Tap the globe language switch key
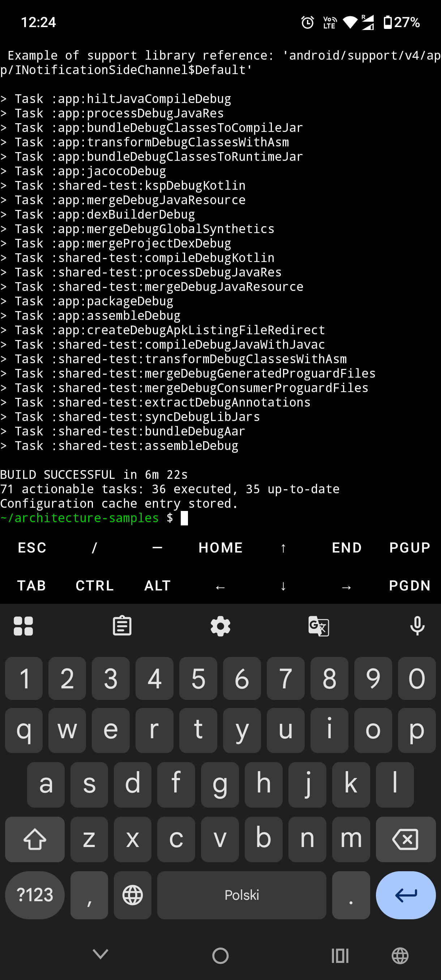Viewport: 441px width, 980px height. click(132, 895)
